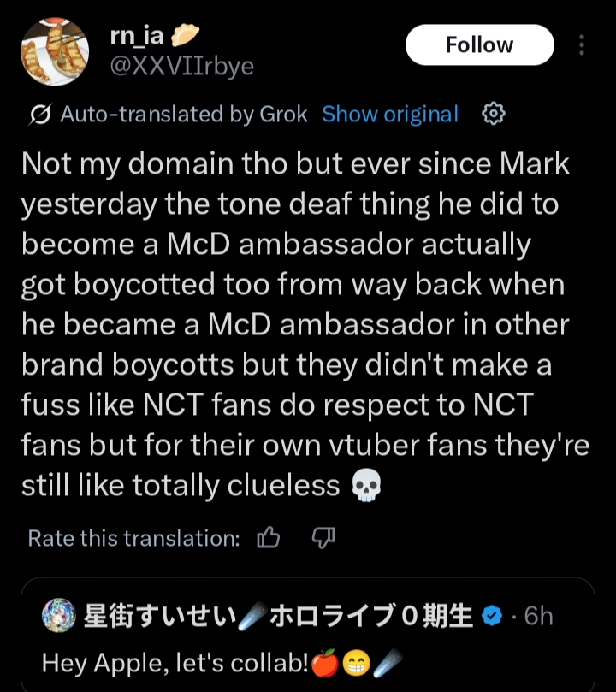Click the dumpling emoji beside rn_ia
This screenshot has height=692, width=616.
186,35
